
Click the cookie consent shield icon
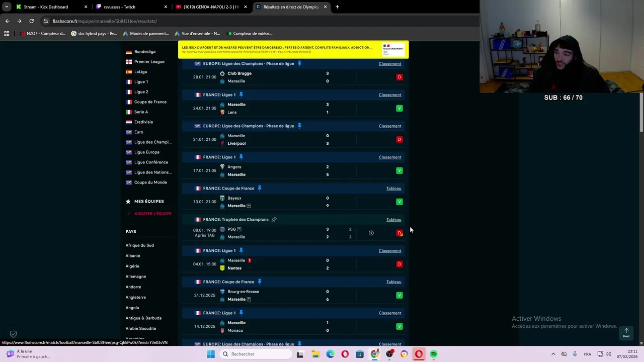13,334
